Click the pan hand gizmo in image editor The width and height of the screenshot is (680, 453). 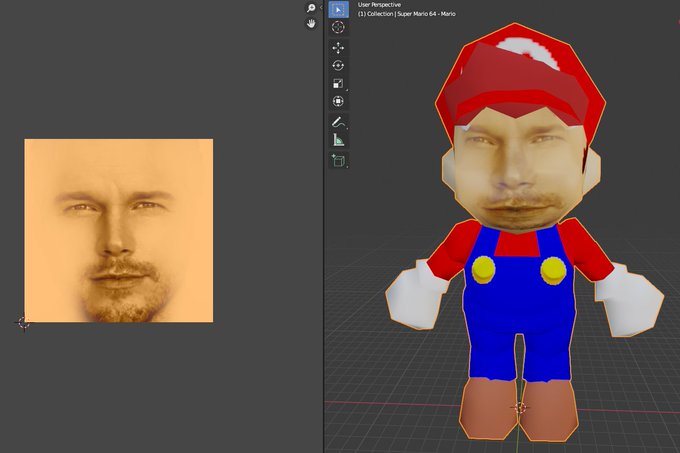(311, 23)
